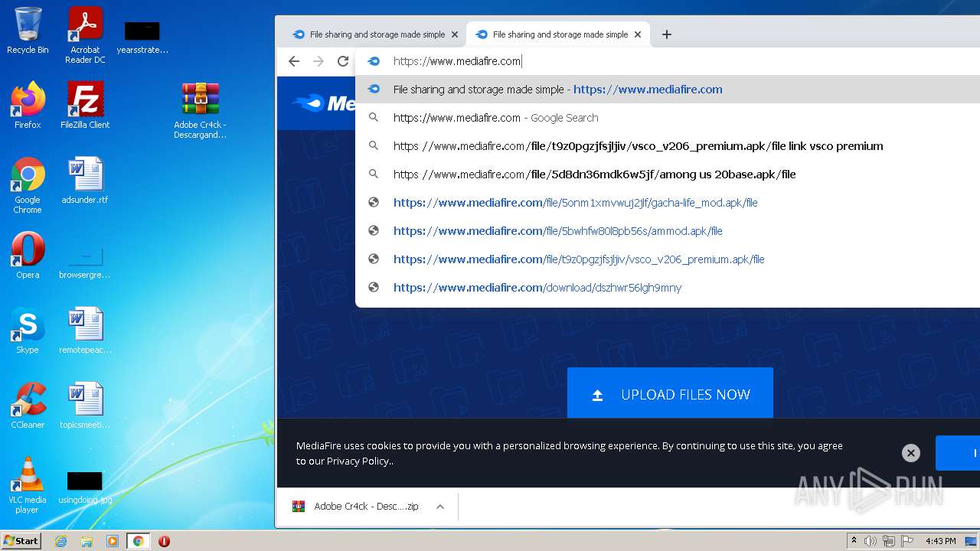This screenshot has height=551, width=980.
Task: Open the downloaded Adobe Cr4ck zip file
Action: point(357,507)
